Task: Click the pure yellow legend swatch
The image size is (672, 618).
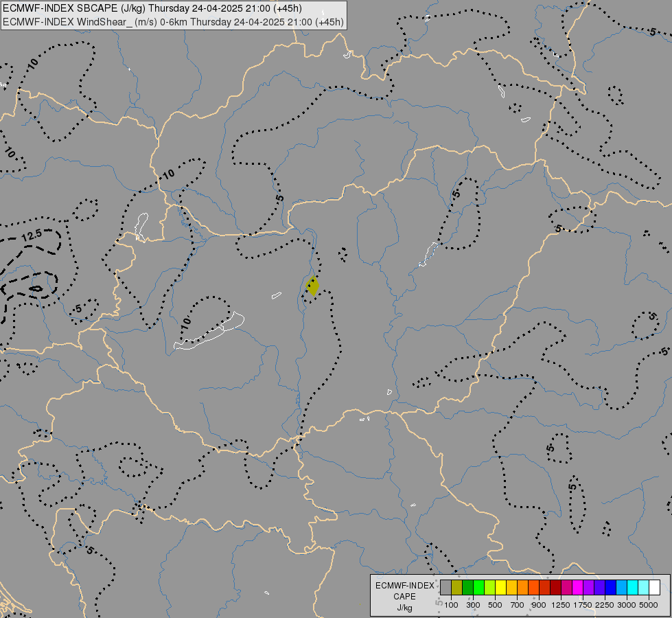Action: pyautogui.click(x=500, y=588)
